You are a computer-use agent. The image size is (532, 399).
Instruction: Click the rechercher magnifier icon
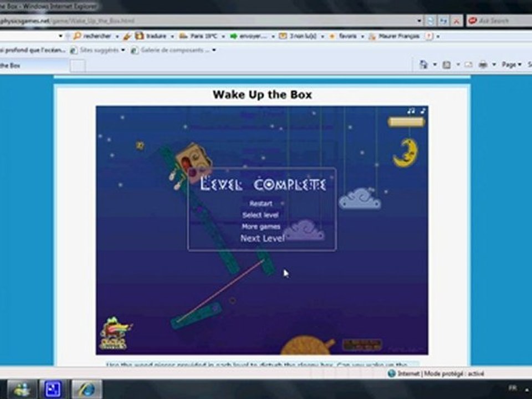click(78, 35)
